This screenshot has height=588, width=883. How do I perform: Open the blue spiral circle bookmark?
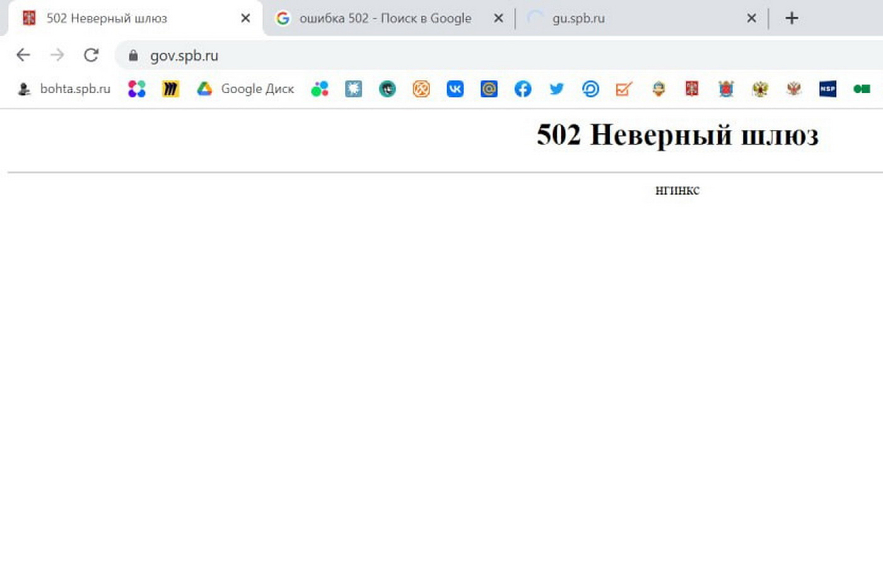pos(590,89)
